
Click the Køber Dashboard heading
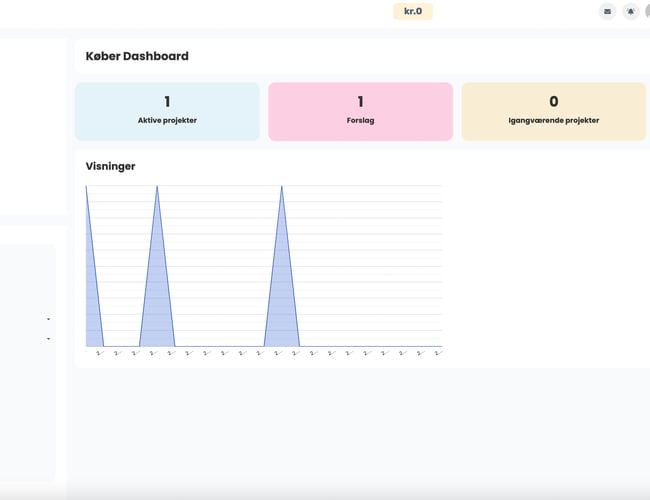click(x=137, y=57)
